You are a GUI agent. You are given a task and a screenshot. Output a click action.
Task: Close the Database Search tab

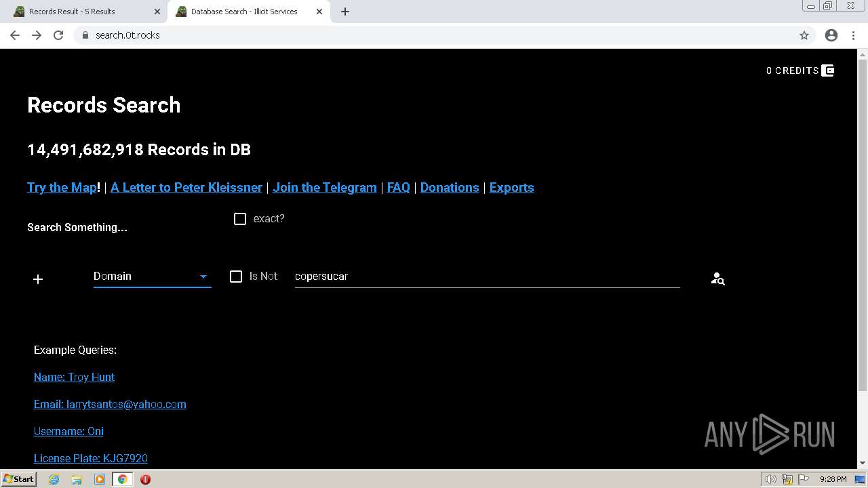point(319,12)
